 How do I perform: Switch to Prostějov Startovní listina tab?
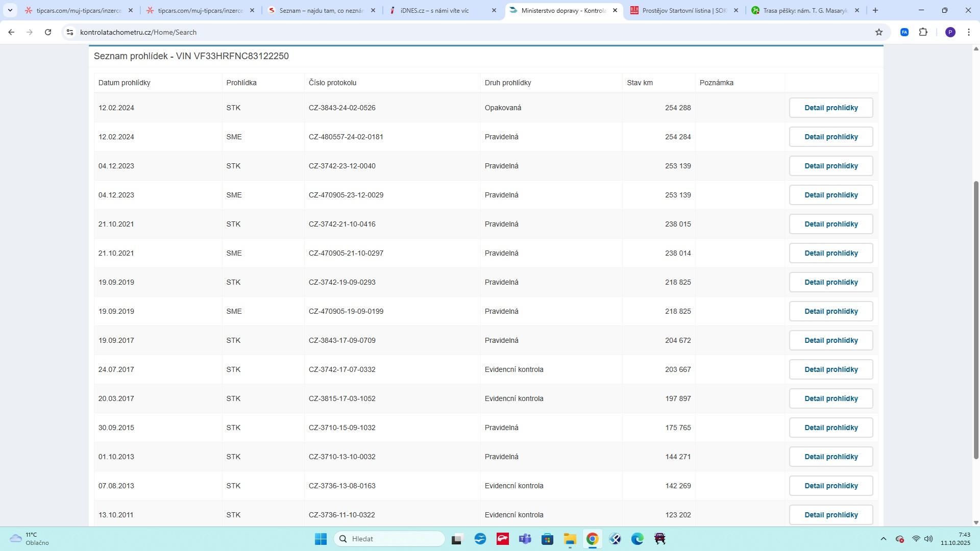[x=684, y=10]
